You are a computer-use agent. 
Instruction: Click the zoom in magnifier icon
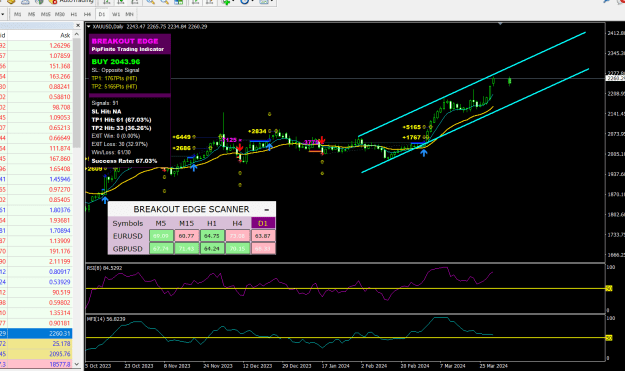150,2
